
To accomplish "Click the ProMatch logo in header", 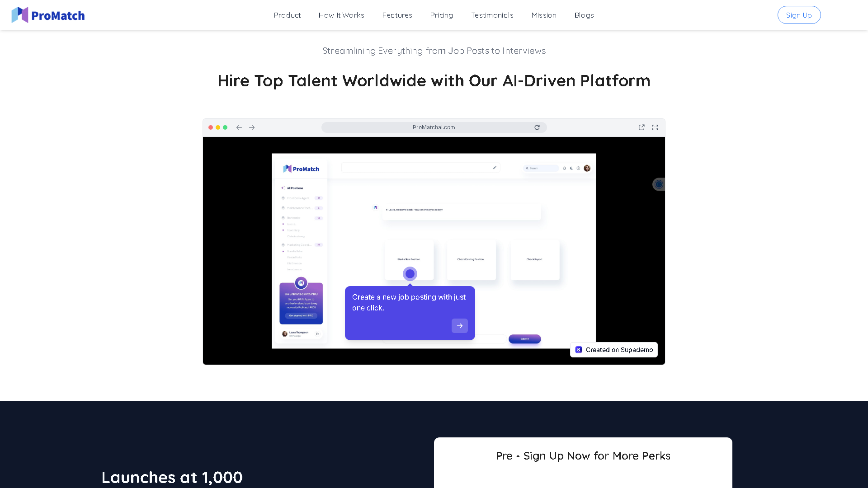I will (x=48, y=15).
